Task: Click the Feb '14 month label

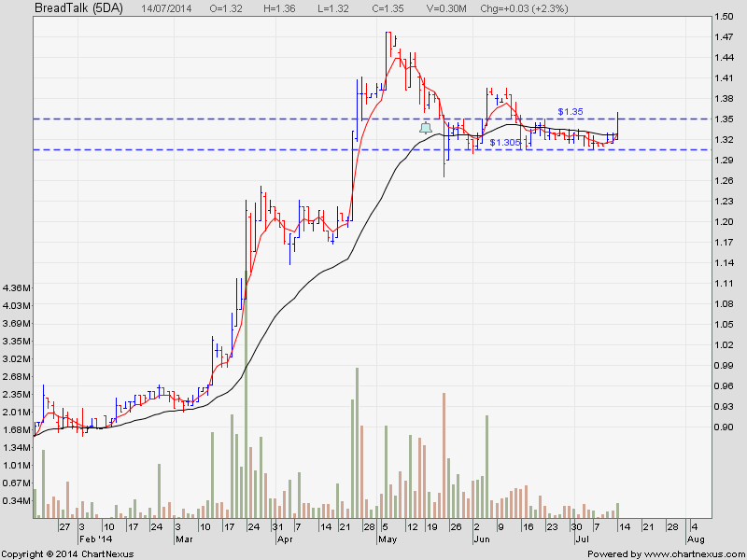Action: (95, 539)
